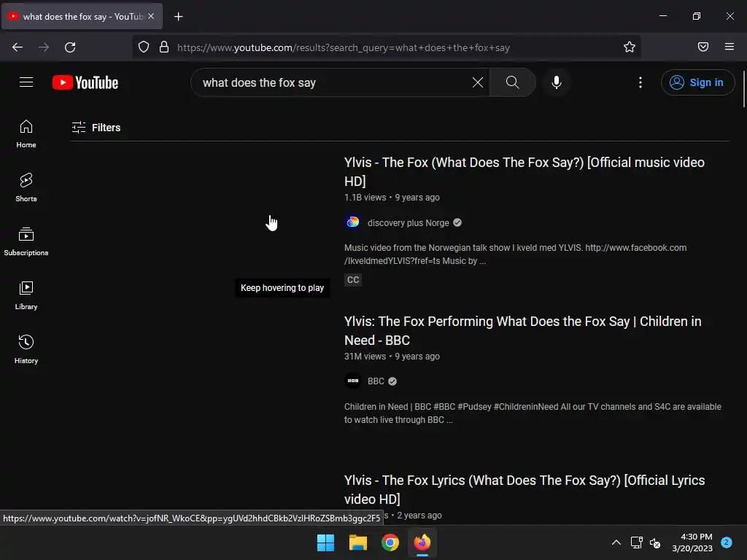Reload the page with refresh icon
This screenshot has height=560, width=747.
pos(70,47)
